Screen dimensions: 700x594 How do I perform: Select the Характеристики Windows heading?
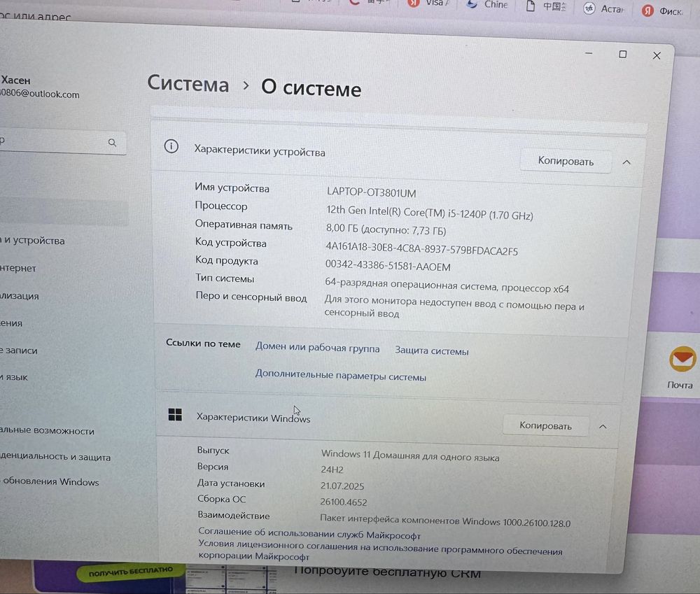[x=253, y=418]
